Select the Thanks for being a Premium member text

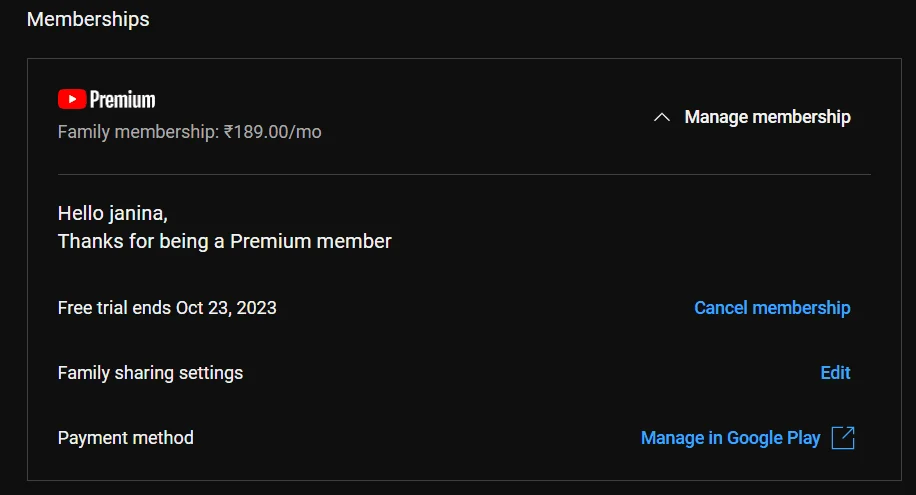224,241
